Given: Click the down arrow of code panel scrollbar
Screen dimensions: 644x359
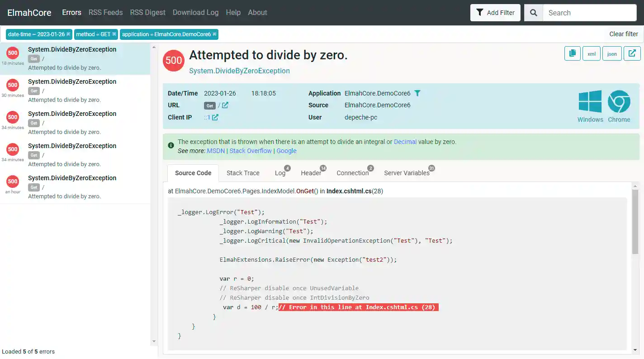Looking at the screenshot, I should click(635, 350).
